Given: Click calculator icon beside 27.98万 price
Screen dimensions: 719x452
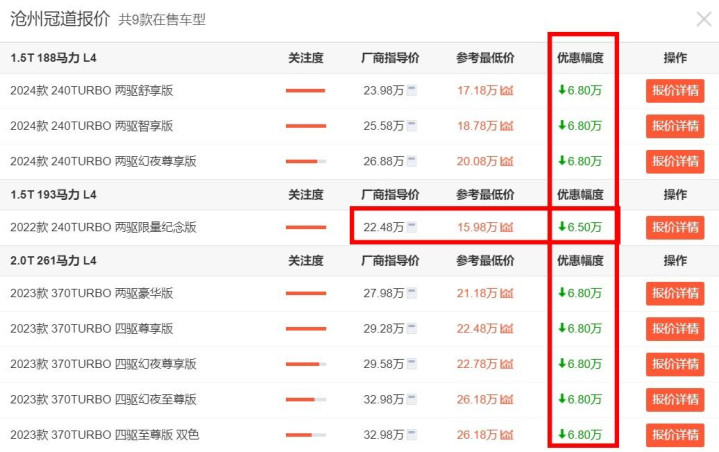Looking at the screenshot, I should click(x=412, y=293).
